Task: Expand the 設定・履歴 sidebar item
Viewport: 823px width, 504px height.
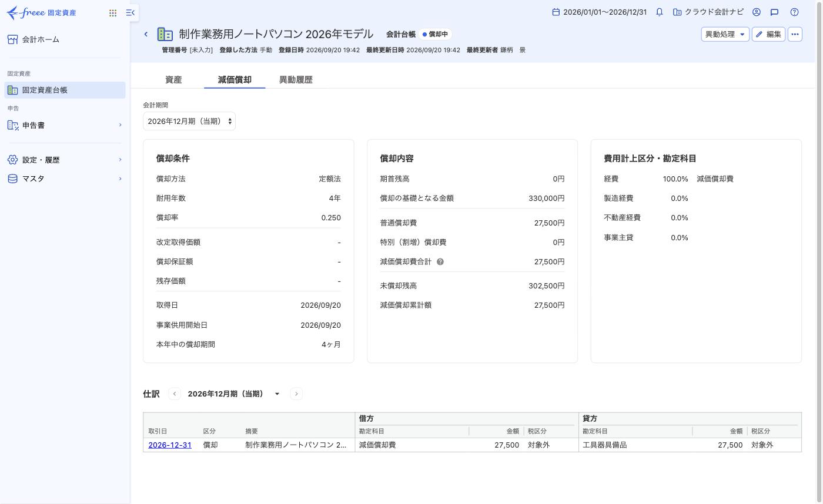Action: click(x=65, y=160)
